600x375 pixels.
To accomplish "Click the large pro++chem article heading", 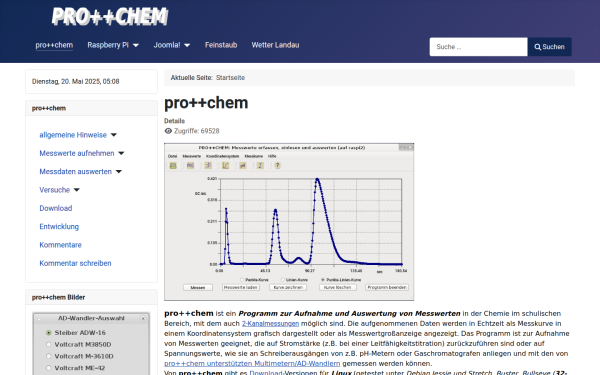I will pyautogui.click(x=206, y=103).
